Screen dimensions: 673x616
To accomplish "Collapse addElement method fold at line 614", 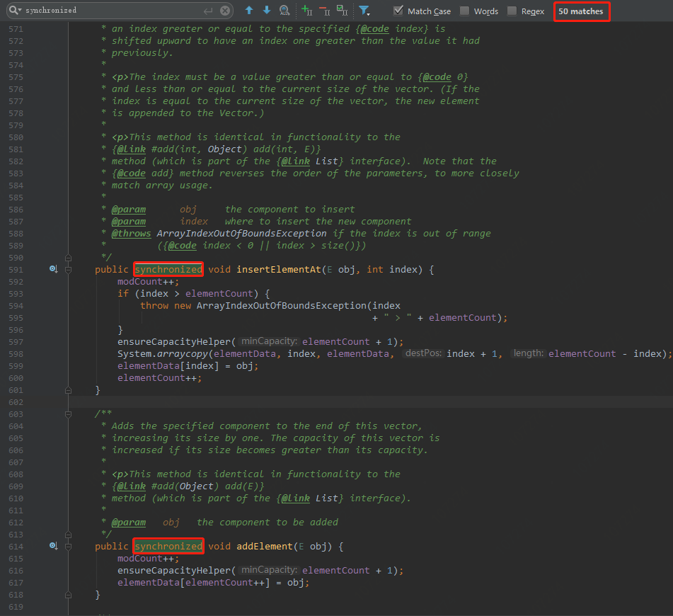I will pyautogui.click(x=68, y=547).
